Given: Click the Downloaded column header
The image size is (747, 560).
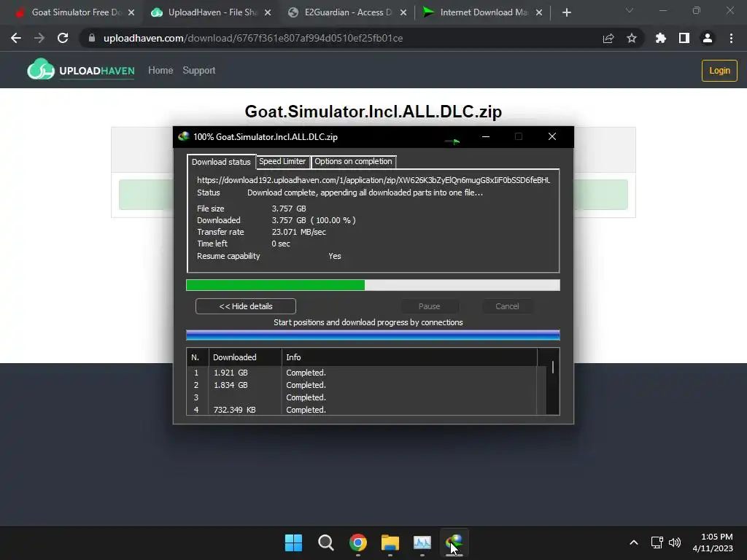Looking at the screenshot, I should pos(245,357).
